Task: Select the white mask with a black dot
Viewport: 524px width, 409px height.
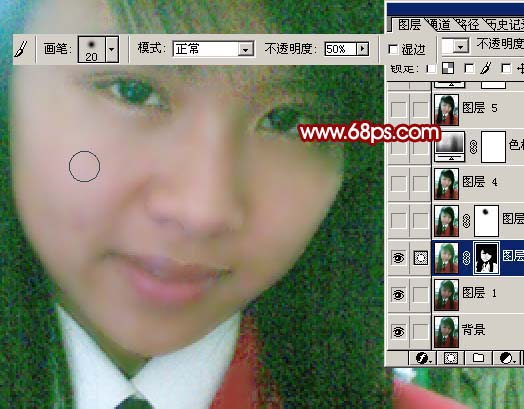Action: tap(487, 221)
